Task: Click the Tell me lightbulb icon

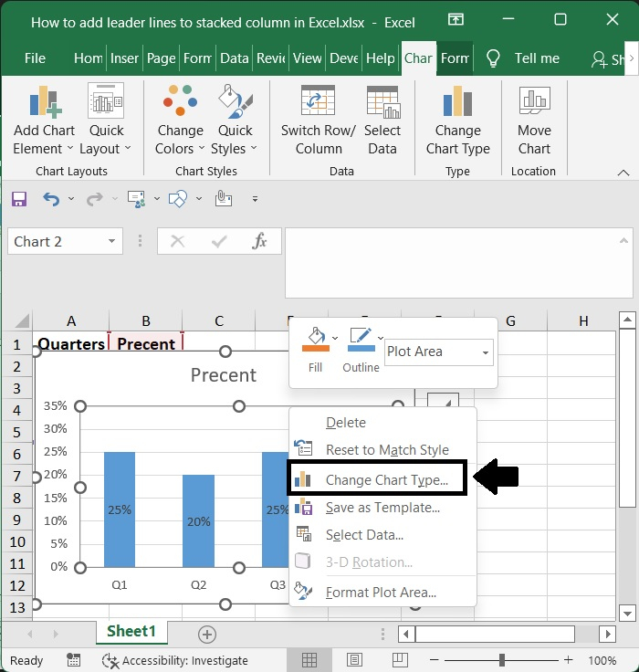Action: coord(493,58)
